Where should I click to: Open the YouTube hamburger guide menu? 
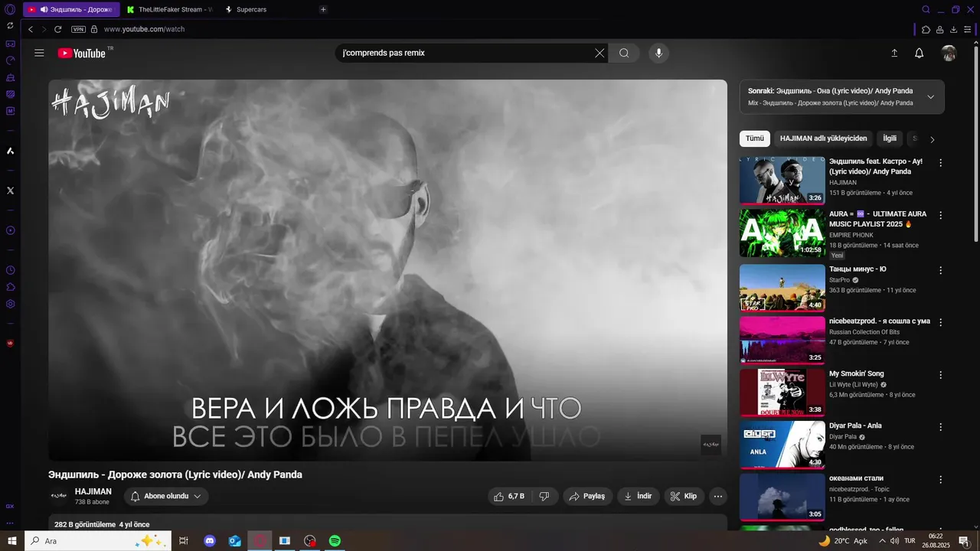click(x=39, y=53)
